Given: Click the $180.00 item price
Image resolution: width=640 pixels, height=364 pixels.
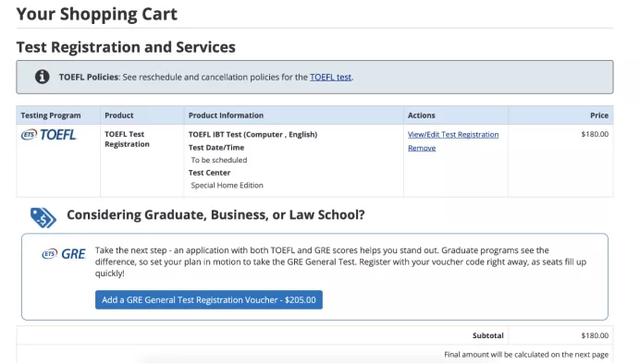Looking at the screenshot, I should 595,134.
